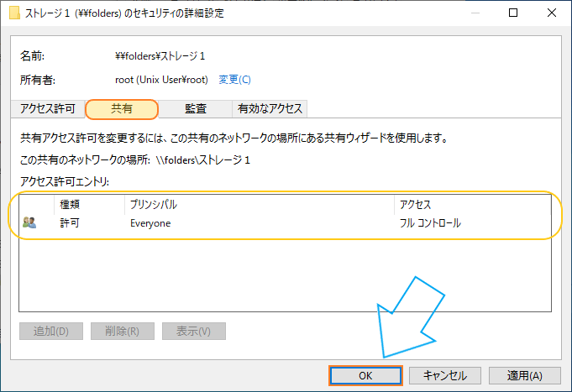Click the 削除(R) button
This screenshot has width=572, height=392.
123,331
